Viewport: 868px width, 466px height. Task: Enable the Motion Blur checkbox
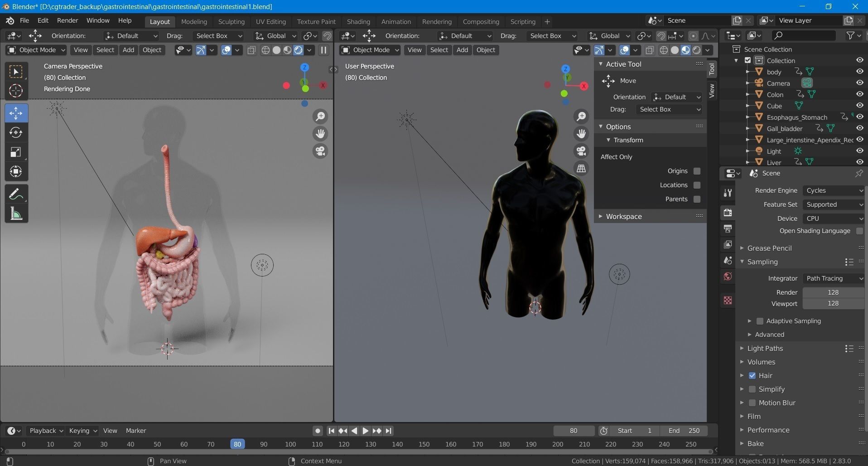[x=752, y=403]
